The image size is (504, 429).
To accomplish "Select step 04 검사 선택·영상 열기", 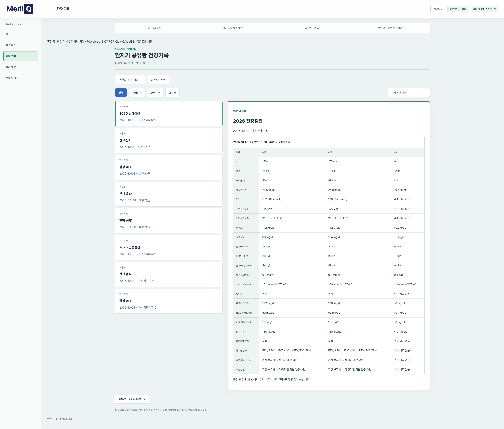I will coord(390,28).
